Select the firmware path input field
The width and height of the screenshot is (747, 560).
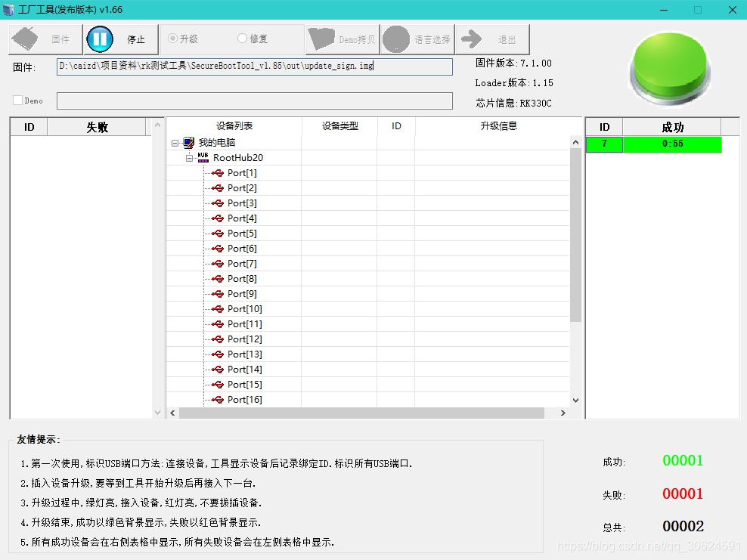click(x=255, y=67)
